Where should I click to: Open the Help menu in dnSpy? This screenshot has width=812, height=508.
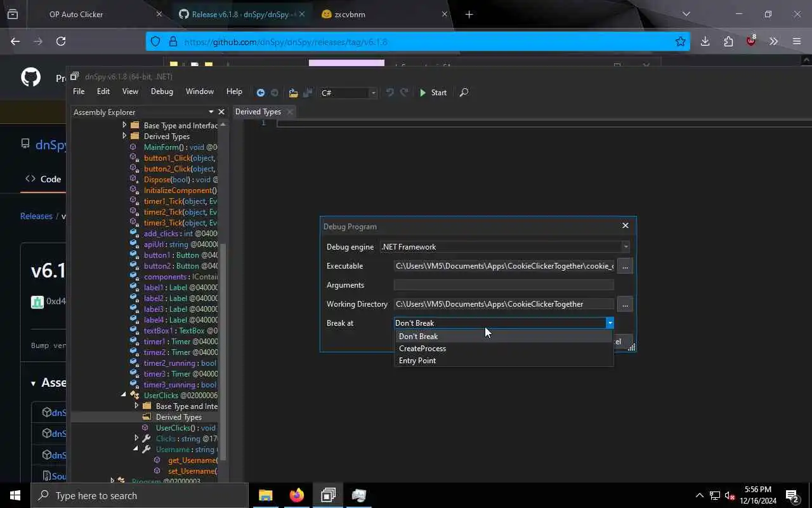(234, 91)
